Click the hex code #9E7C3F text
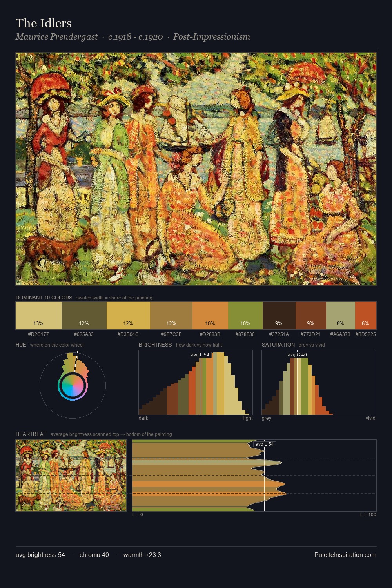Screen dimensions: 392x588 pyautogui.click(x=171, y=334)
